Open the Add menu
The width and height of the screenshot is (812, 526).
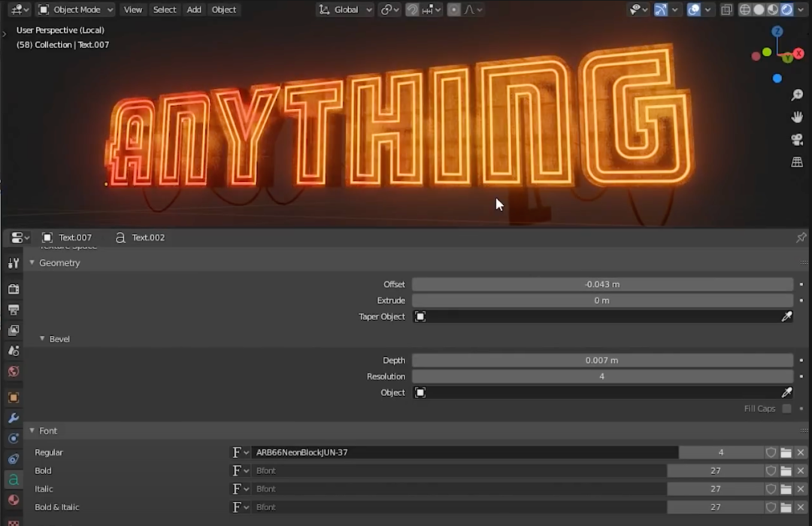coord(194,9)
